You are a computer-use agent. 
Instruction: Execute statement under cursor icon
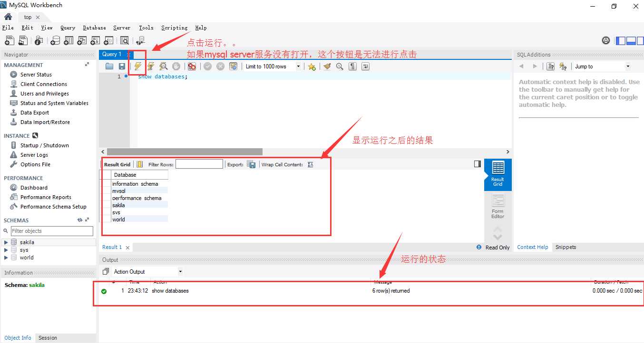click(x=151, y=67)
